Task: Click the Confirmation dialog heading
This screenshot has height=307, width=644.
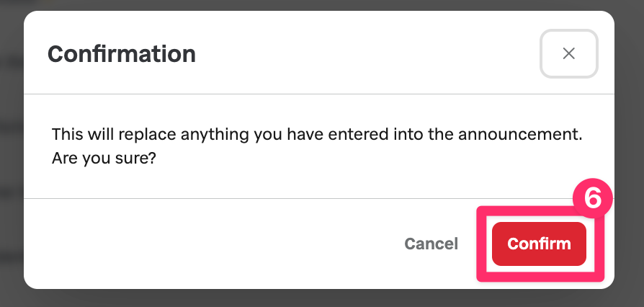Action: [x=121, y=54]
